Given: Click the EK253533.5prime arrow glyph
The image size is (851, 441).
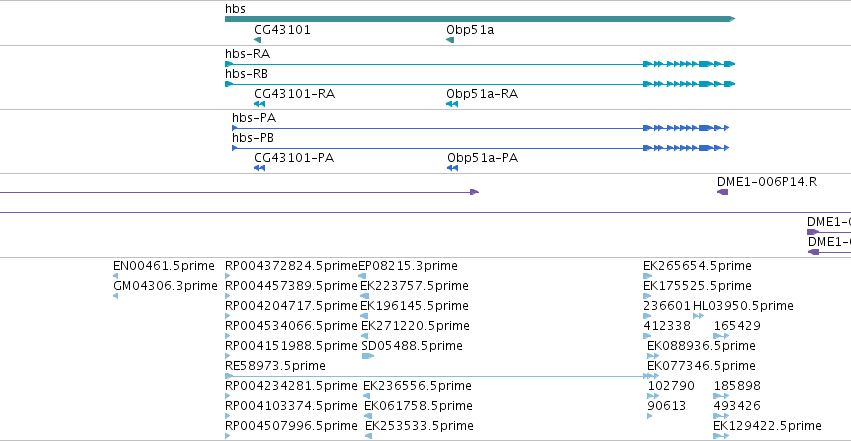Looking at the screenshot, I should point(369,436).
